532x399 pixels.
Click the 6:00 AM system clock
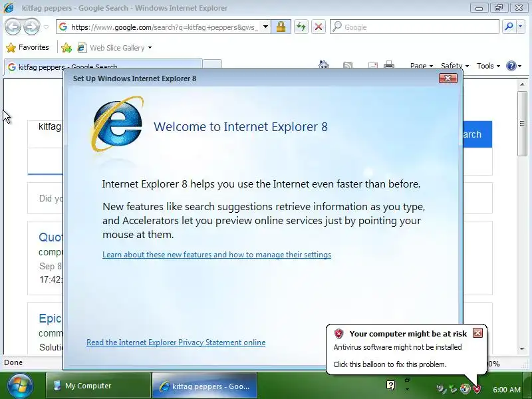pyautogui.click(x=507, y=390)
